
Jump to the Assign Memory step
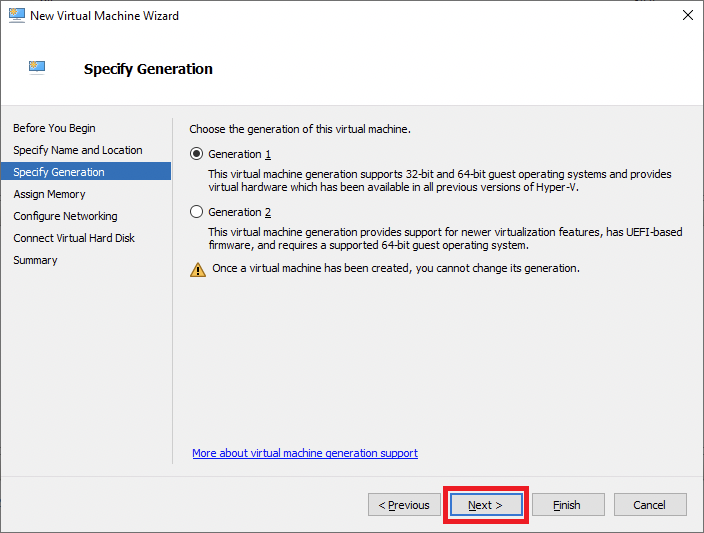tap(49, 194)
